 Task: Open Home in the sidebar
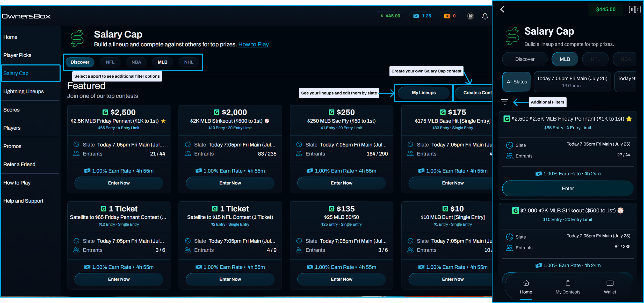click(10, 37)
